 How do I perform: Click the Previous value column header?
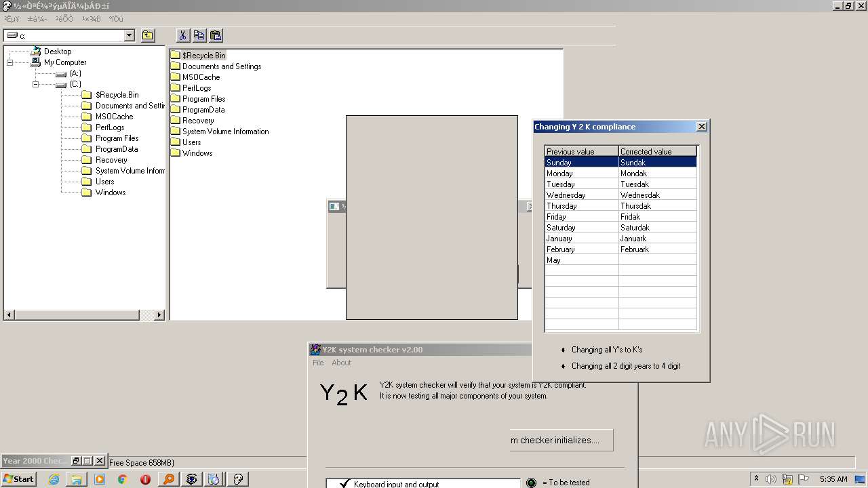click(582, 151)
